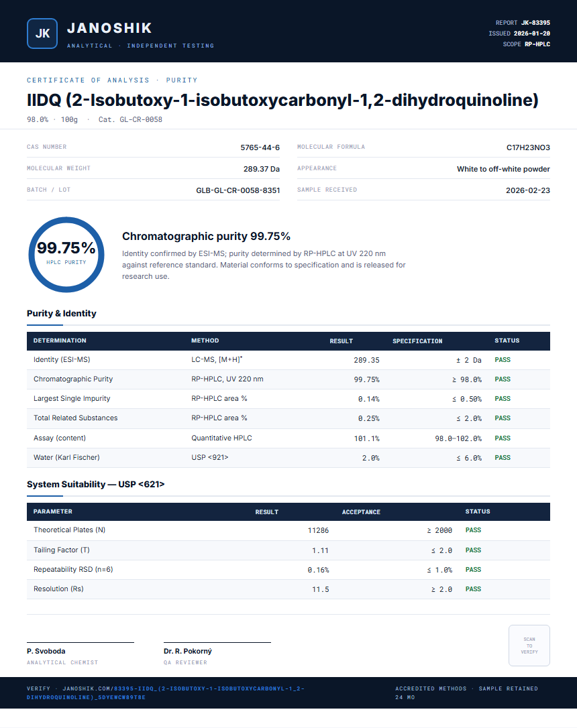Click Tailing Factor (T) row label
The image size is (577, 728).
[x=61, y=550]
